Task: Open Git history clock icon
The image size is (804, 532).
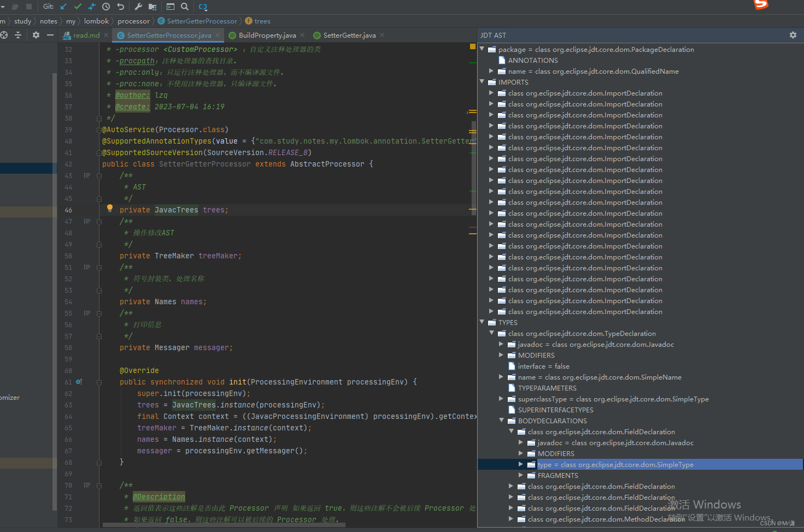Action: 106,7
